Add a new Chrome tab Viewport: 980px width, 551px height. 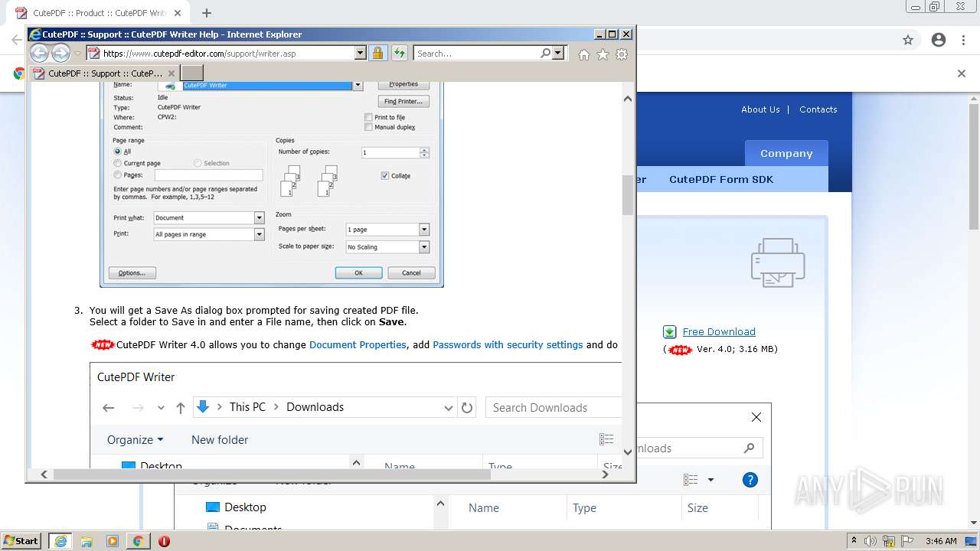click(206, 13)
